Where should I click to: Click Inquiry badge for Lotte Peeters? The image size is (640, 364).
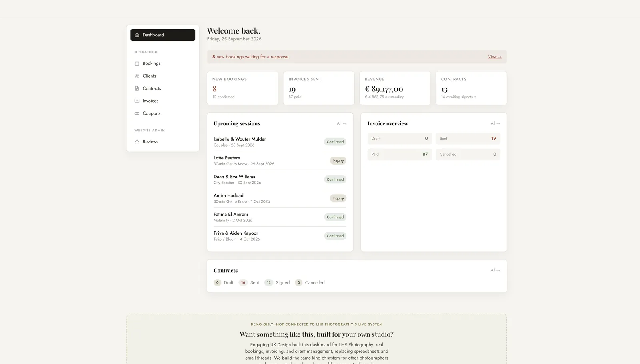[338, 161]
